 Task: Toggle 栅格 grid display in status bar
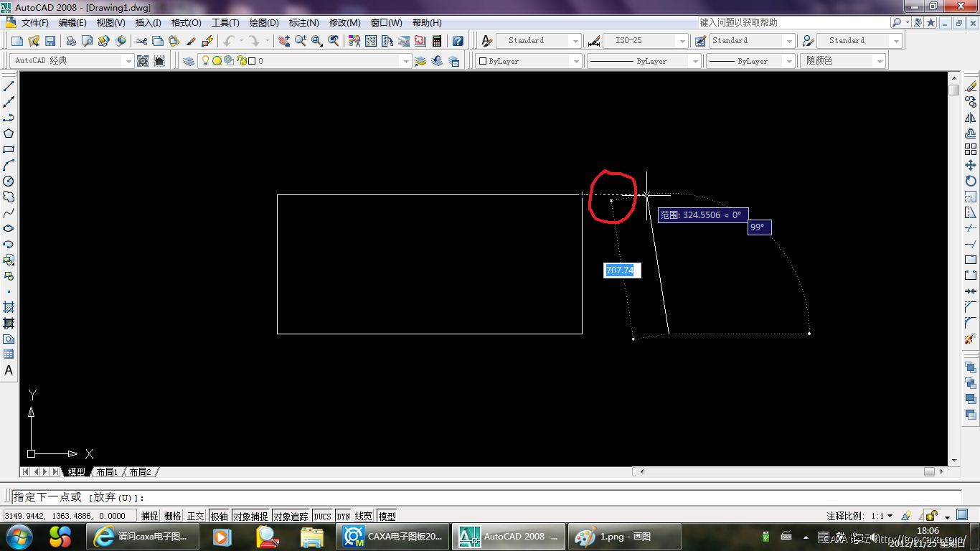pos(173,516)
